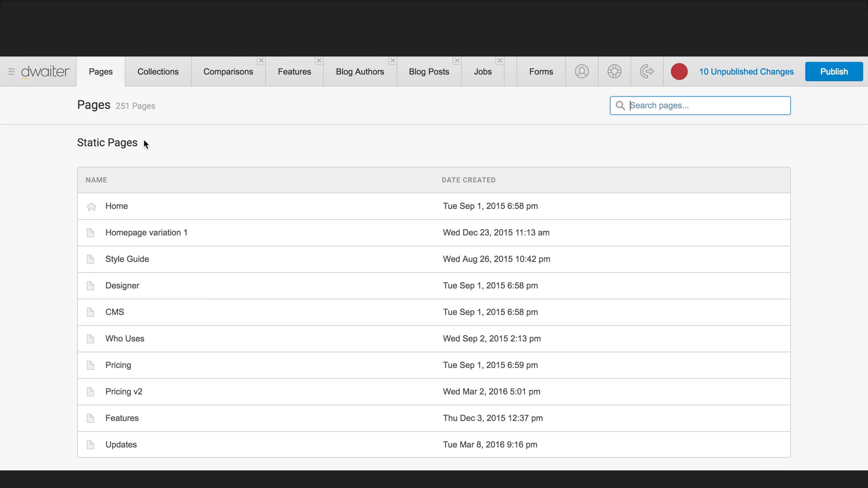Screen dimensions: 868x488
Task: Open the Features page in the list
Action: coord(434,418)
